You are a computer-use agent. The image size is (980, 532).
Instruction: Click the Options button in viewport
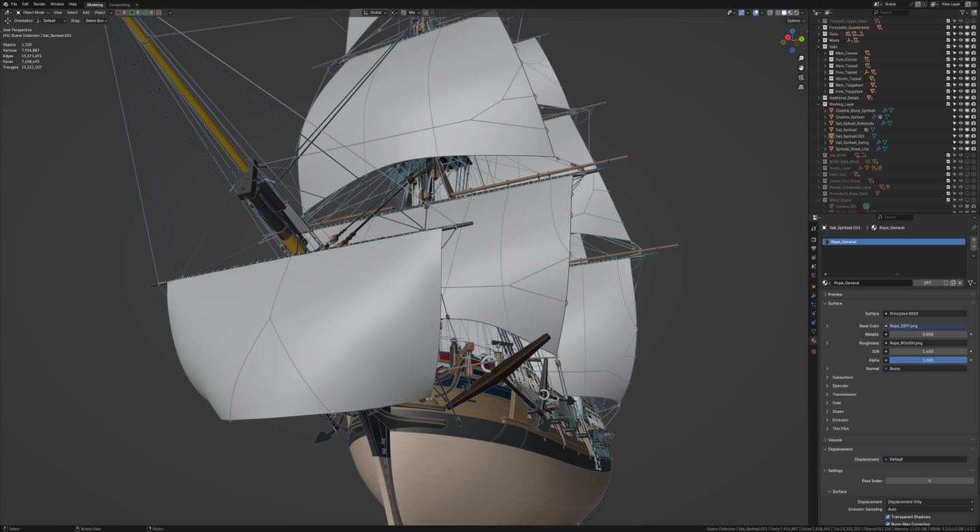point(796,20)
